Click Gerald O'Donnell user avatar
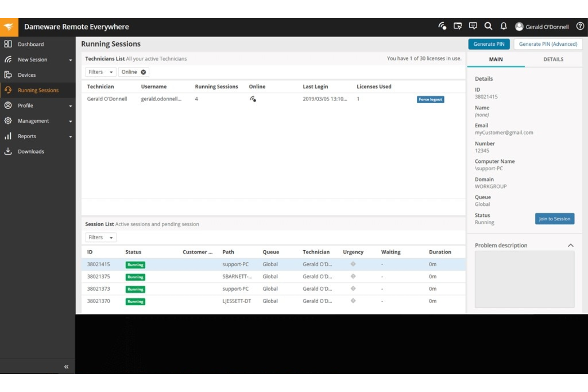Screen dimensions: 588x392 point(519,27)
